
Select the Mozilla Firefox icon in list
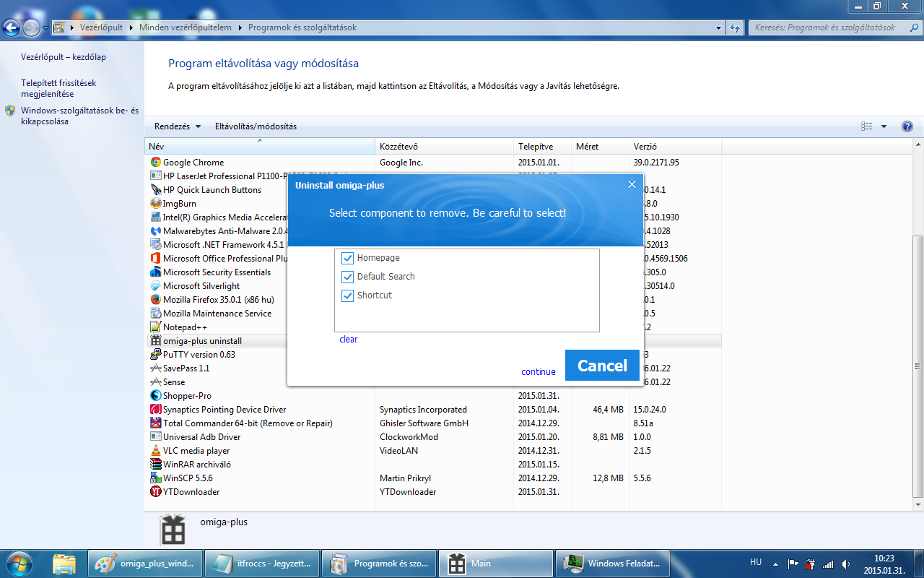tap(155, 300)
